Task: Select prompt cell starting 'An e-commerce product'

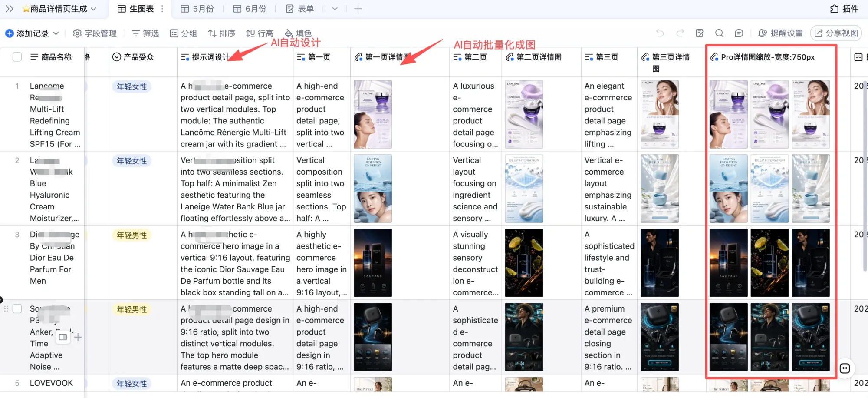Action: (235, 383)
